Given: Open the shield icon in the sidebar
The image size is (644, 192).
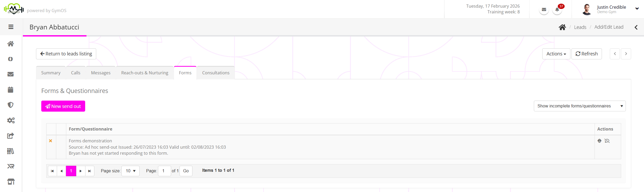Looking at the screenshot, I should click(x=11, y=105).
